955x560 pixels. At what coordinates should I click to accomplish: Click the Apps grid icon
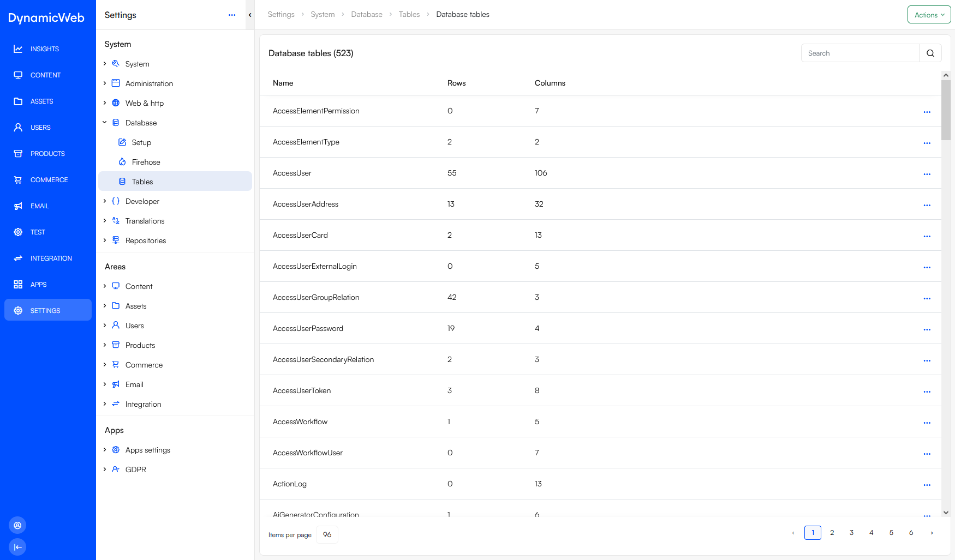(x=18, y=285)
